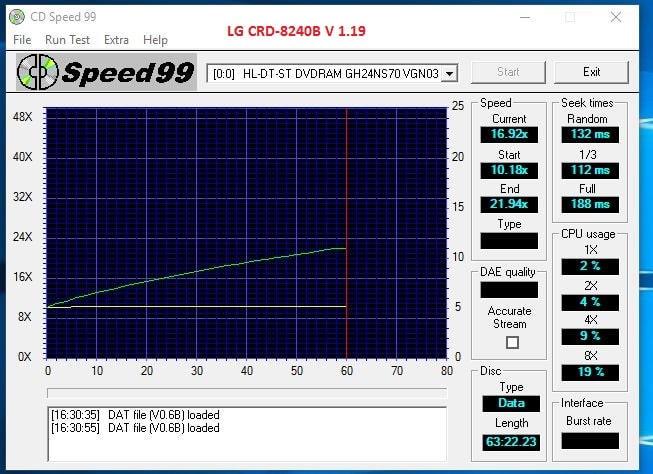Click the empty Burst rate field
The image size is (653, 474).
(x=590, y=441)
